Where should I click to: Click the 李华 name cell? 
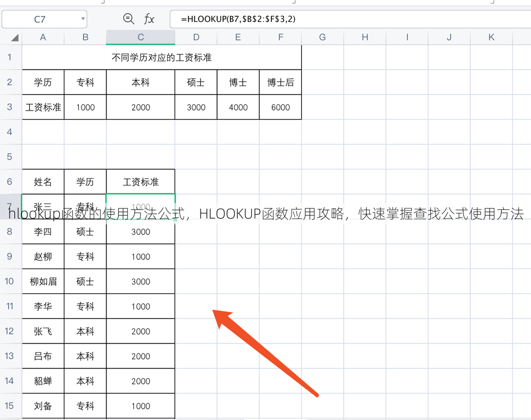[43, 306]
